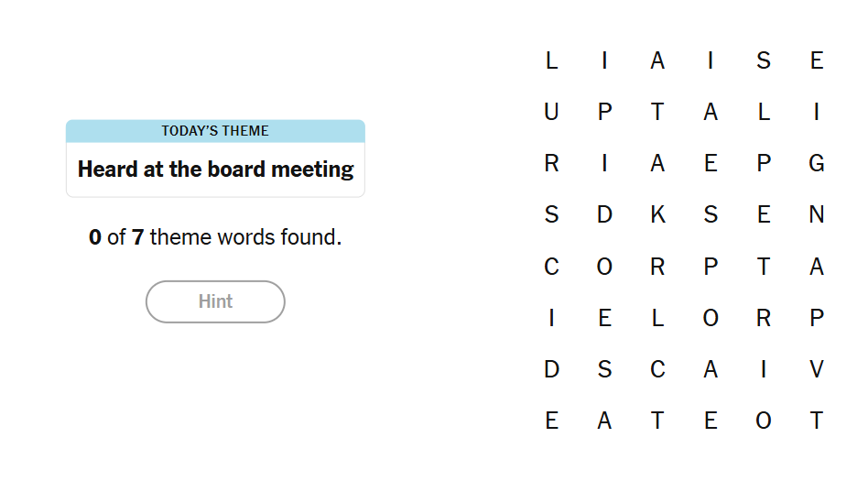Image resolution: width=868 pixels, height=492 pixels.
Task: Click the top-left corner letter L
Action: pos(551,61)
